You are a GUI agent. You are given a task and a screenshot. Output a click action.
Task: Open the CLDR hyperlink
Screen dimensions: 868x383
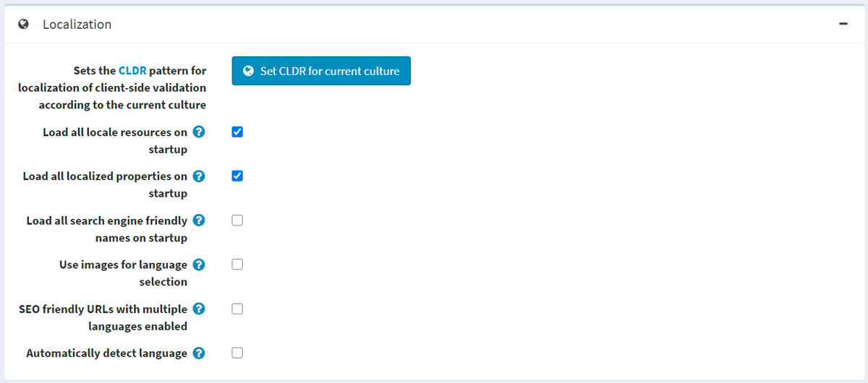[x=132, y=71]
